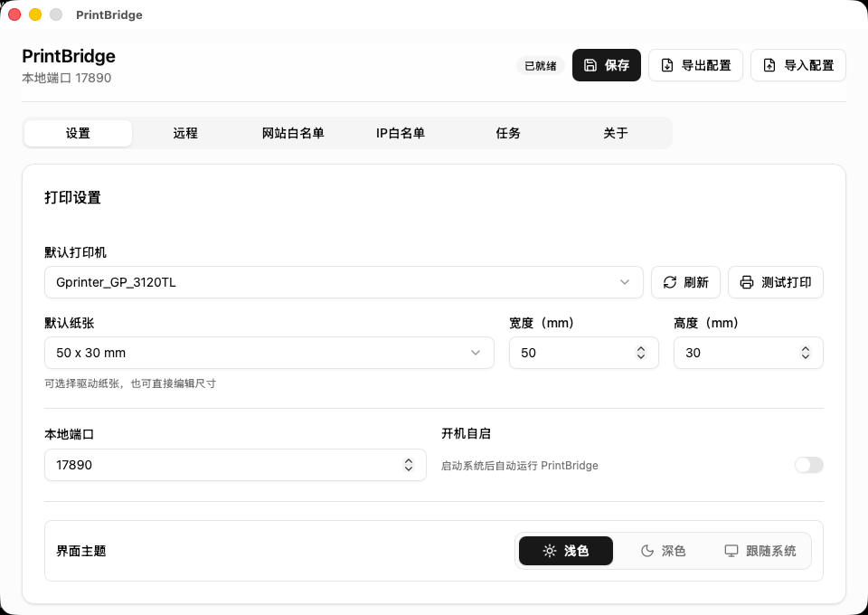The width and height of the screenshot is (868, 615).
Task: Click the 默认纸张 label
Action: [70, 323]
